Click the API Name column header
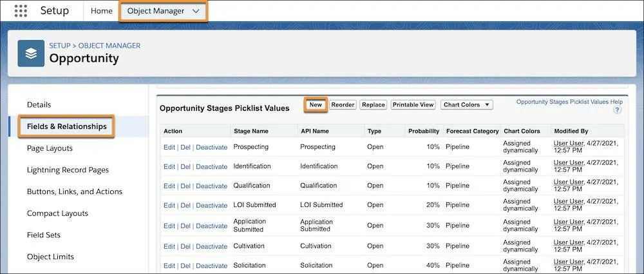This screenshot has height=274, width=644. 315,132
